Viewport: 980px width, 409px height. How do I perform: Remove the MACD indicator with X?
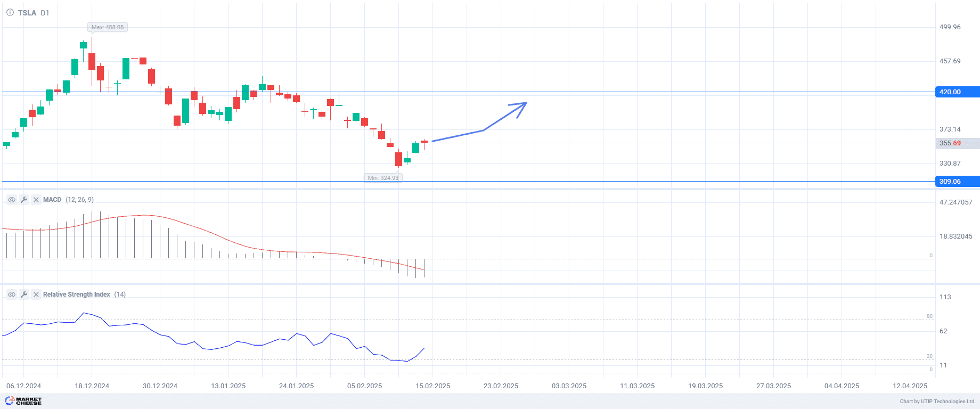pos(36,200)
